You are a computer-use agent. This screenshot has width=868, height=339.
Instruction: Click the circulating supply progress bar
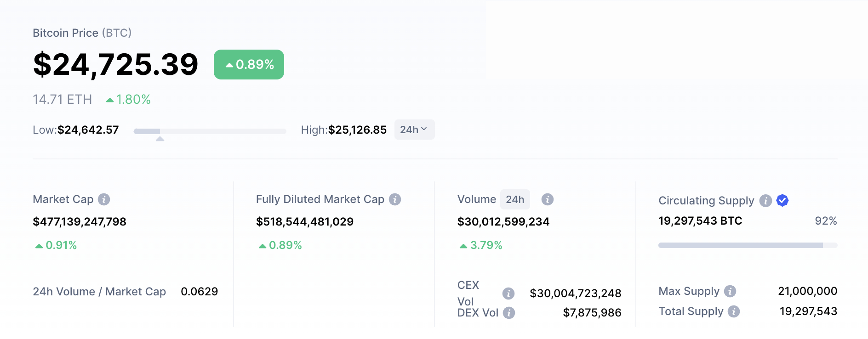(x=748, y=245)
